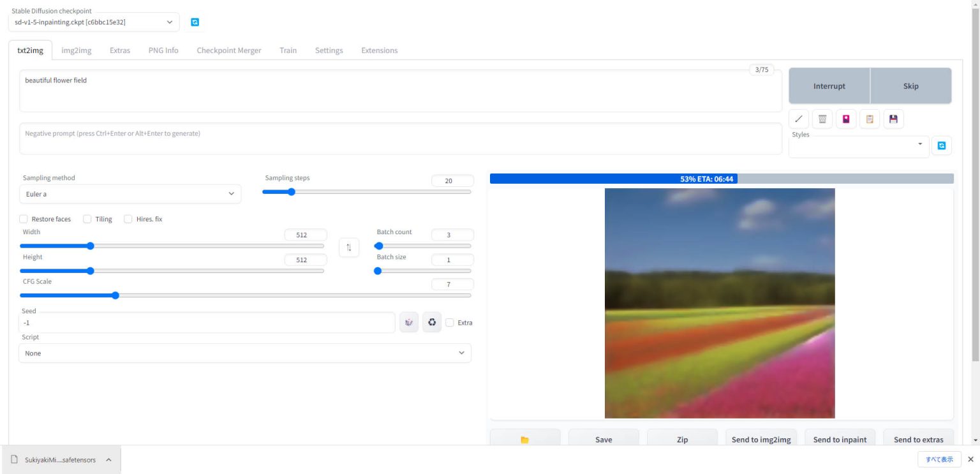Interrupt the current generation

point(829,85)
